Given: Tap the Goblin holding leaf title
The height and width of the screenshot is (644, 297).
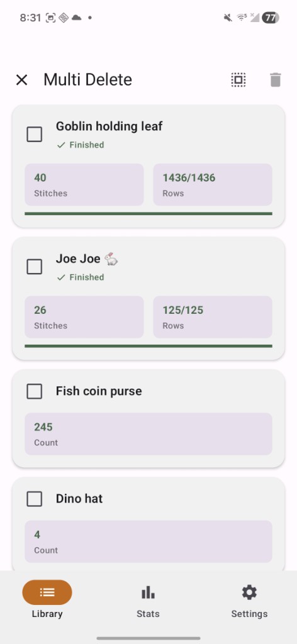Looking at the screenshot, I should click(109, 126).
